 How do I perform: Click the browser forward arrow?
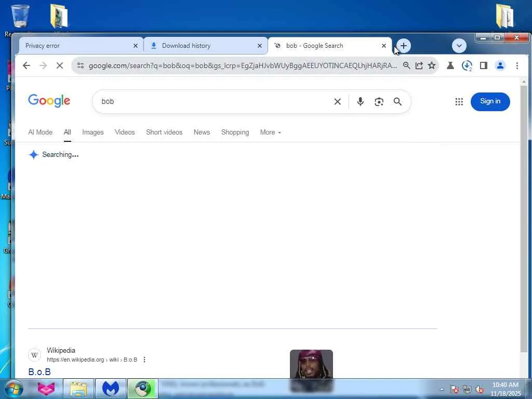[x=43, y=65]
